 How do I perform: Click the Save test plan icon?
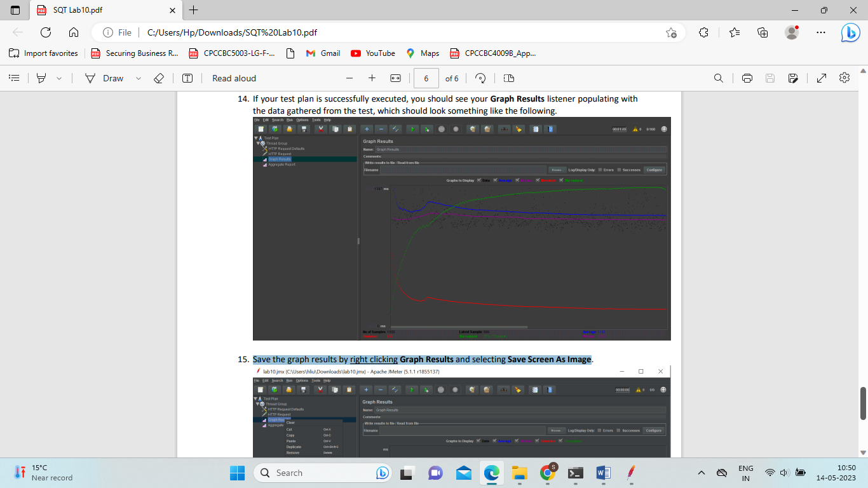point(303,129)
